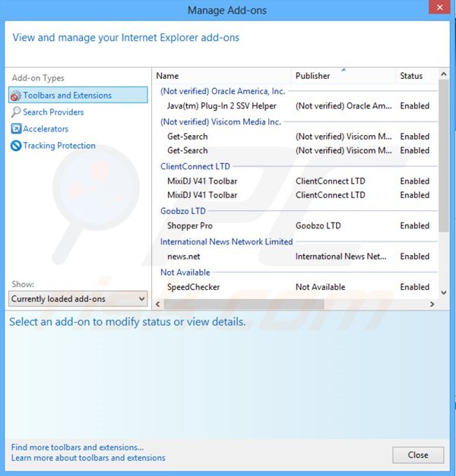Viewport: 456px width, 476px height.
Task: Click the Enabled status of SpeedChecker
Action: coord(415,287)
